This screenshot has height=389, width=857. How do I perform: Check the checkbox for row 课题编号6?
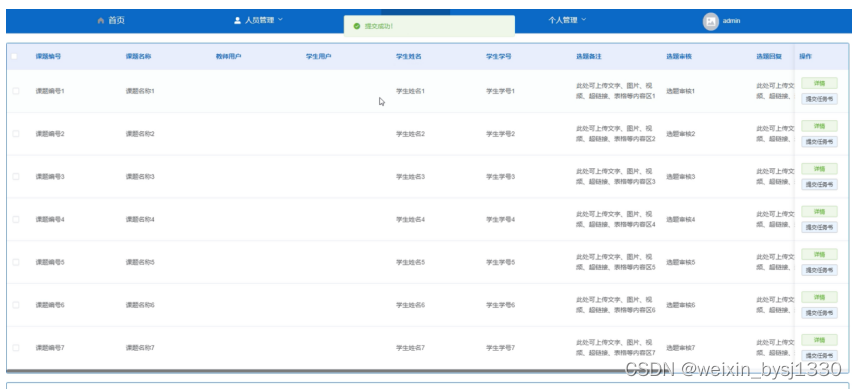pyautogui.click(x=15, y=305)
